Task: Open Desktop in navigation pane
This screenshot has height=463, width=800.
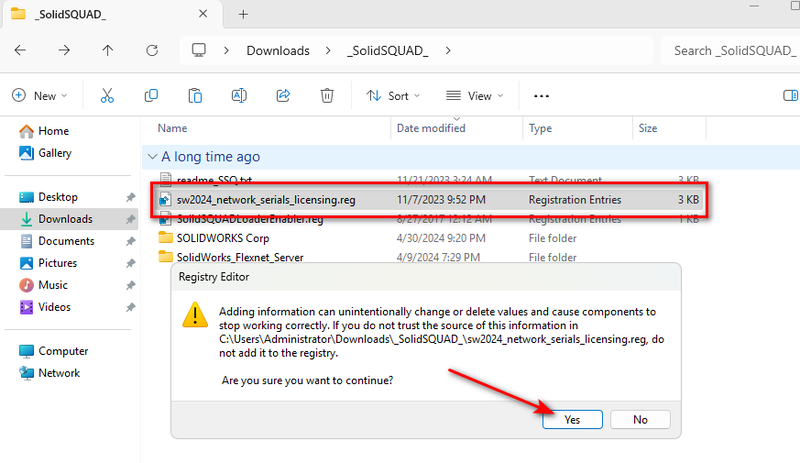Action: pos(48,197)
